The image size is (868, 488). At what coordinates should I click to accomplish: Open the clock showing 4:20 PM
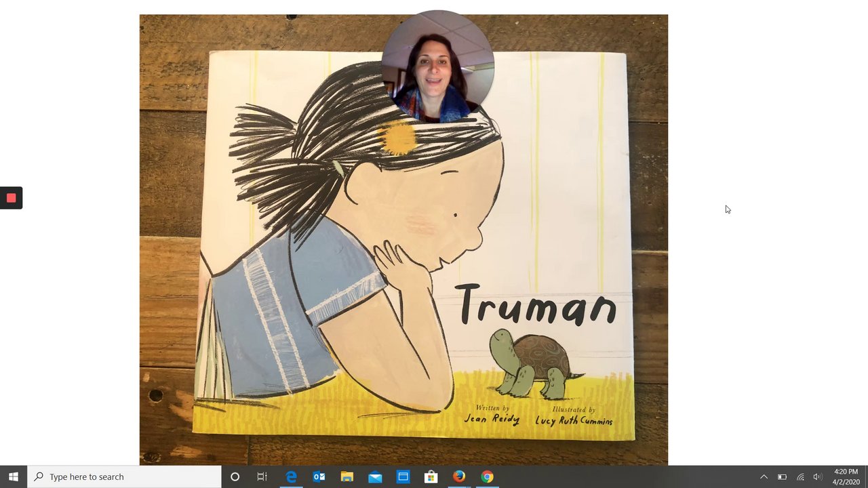click(x=846, y=476)
